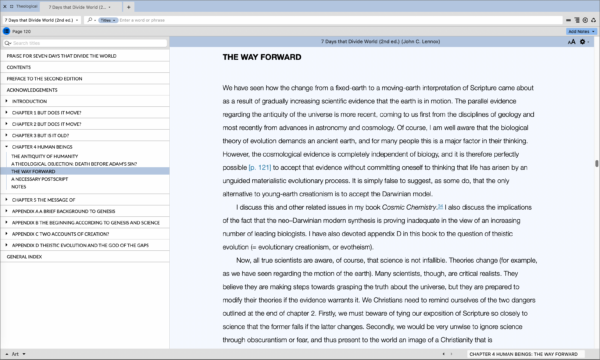Click the forward arrow in bottom status bar
Image resolution: width=600 pixels, height=360 pixels.
click(x=451, y=354)
